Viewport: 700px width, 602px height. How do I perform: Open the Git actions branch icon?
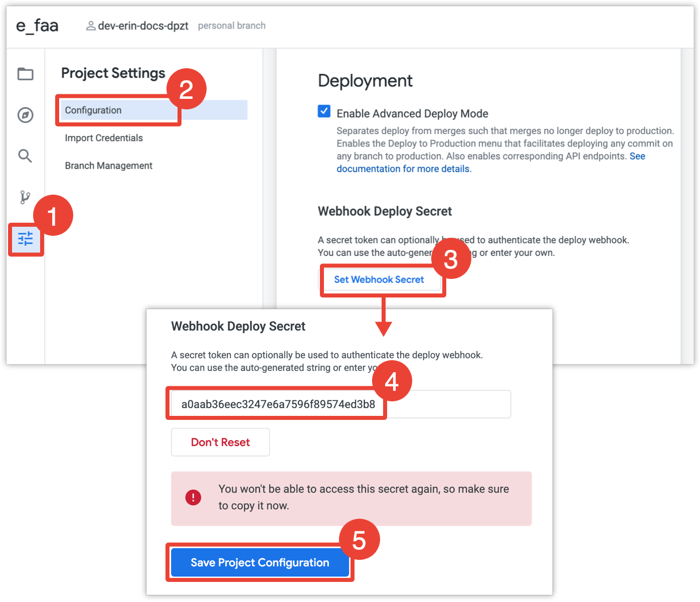tap(25, 197)
